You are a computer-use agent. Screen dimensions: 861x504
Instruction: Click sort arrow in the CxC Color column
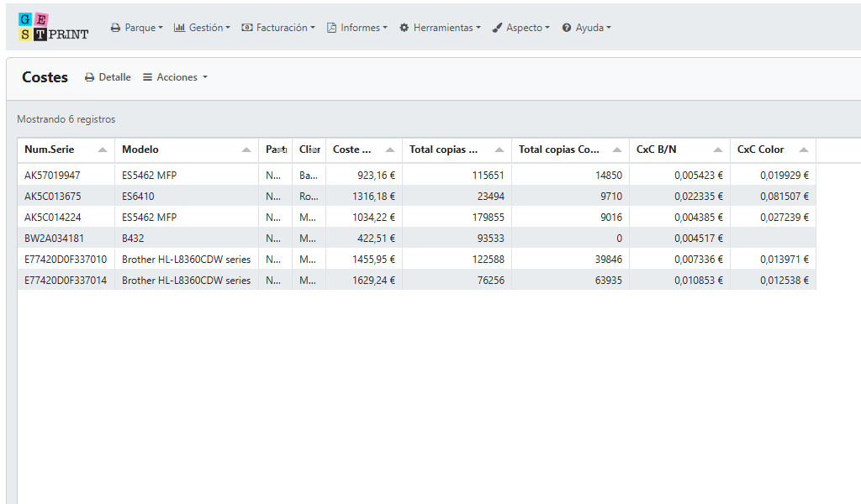point(804,150)
